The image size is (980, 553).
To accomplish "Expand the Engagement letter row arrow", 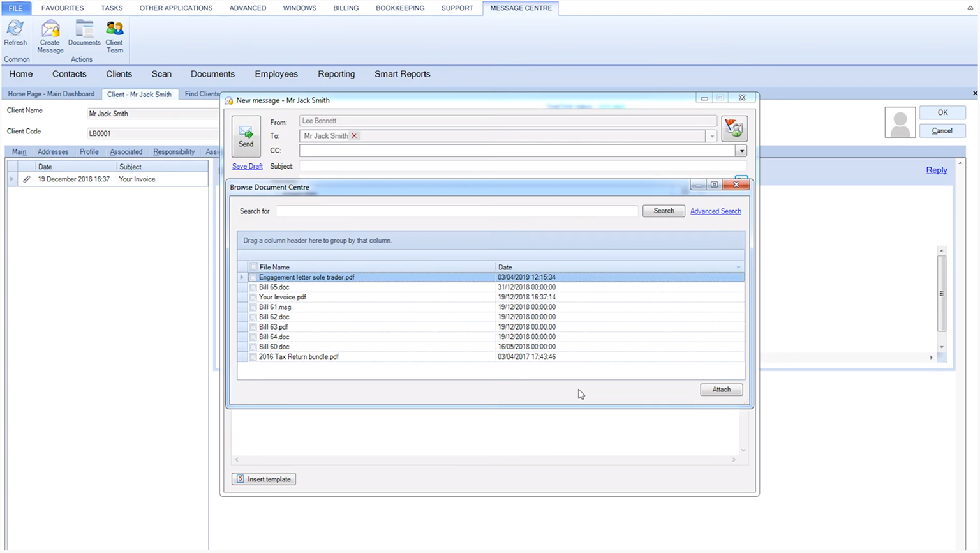I will [242, 277].
